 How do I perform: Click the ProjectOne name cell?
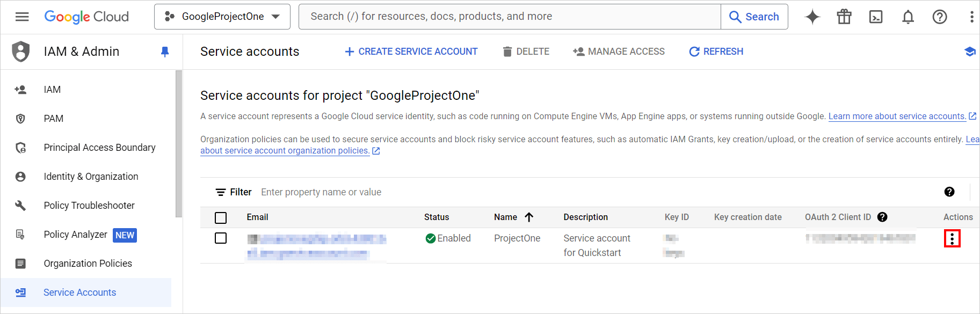coord(517,238)
